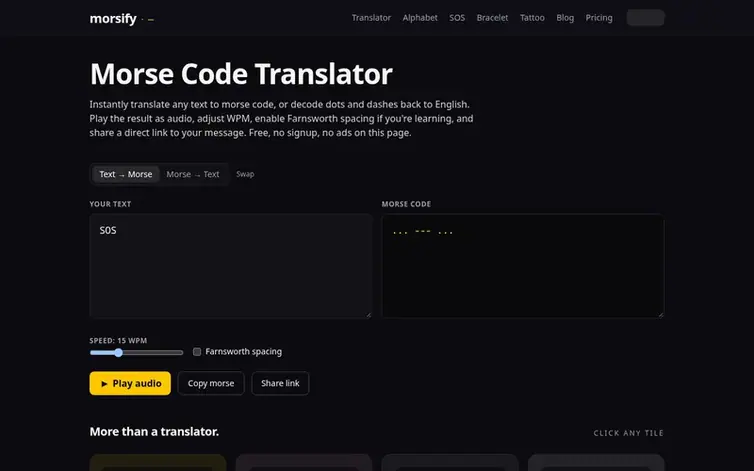The height and width of the screenshot is (471, 754).
Task: Open the Translator nav link
Action: [371, 18]
